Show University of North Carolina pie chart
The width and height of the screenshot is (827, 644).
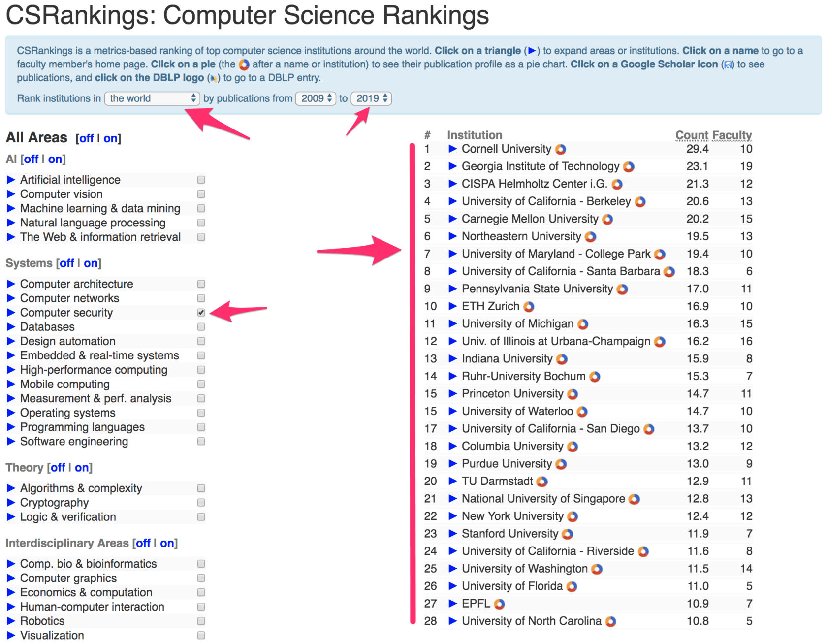(x=611, y=621)
